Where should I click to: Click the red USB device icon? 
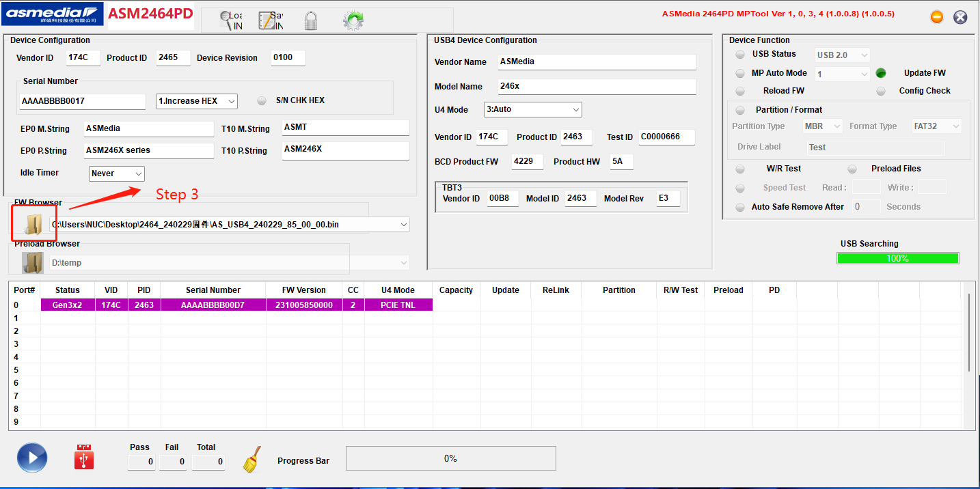pyautogui.click(x=84, y=457)
